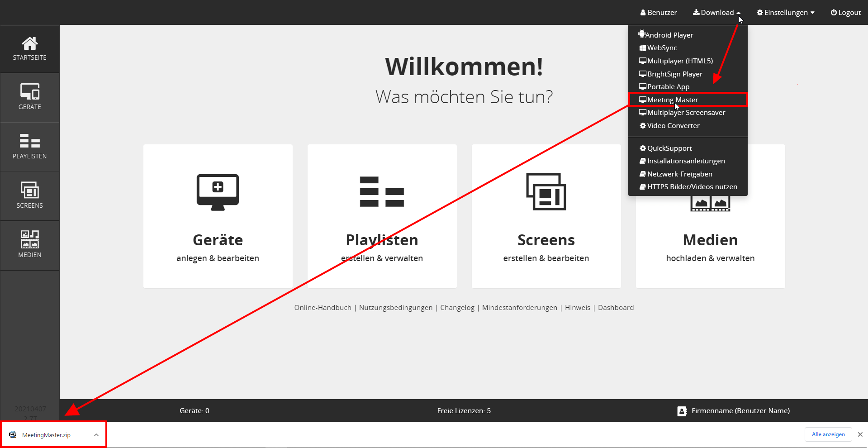The height and width of the screenshot is (448, 868).
Task: Open the Medien sidebar icon
Action: [29, 239]
